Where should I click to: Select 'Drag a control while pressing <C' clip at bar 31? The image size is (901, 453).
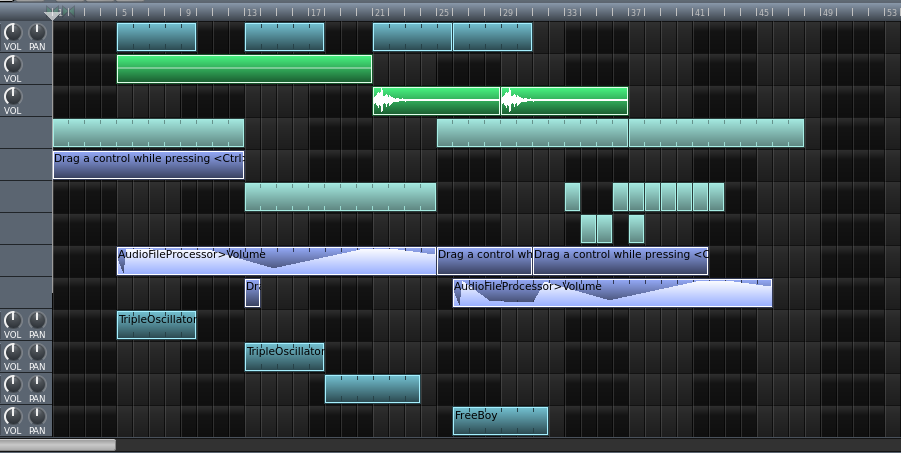pos(621,261)
